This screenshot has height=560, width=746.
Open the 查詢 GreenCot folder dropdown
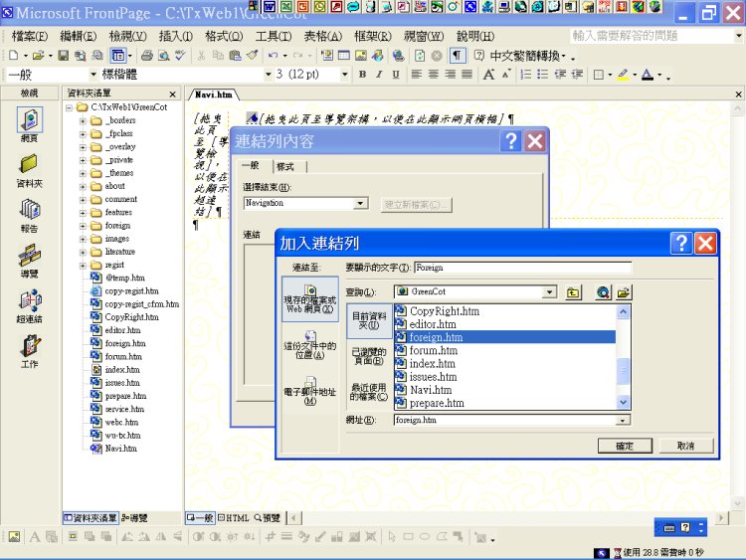(548, 292)
